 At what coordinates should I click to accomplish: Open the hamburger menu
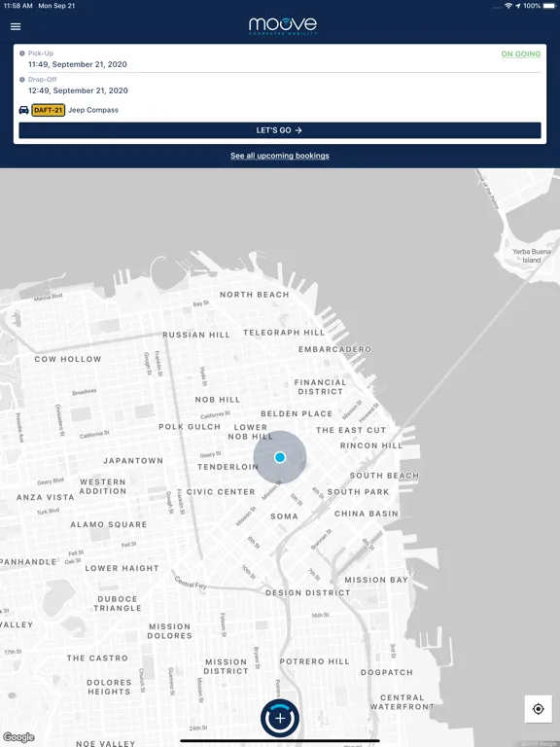tap(16, 26)
